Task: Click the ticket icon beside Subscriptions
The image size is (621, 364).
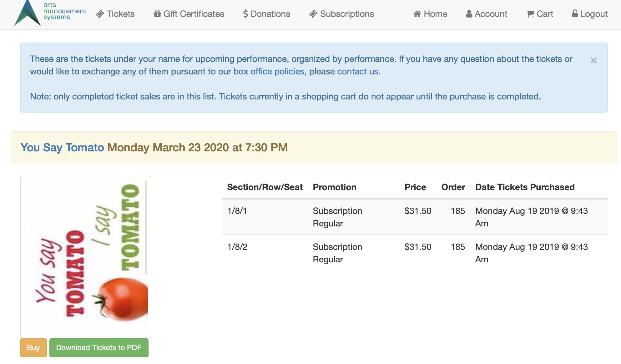Action: click(x=313, y=14)
